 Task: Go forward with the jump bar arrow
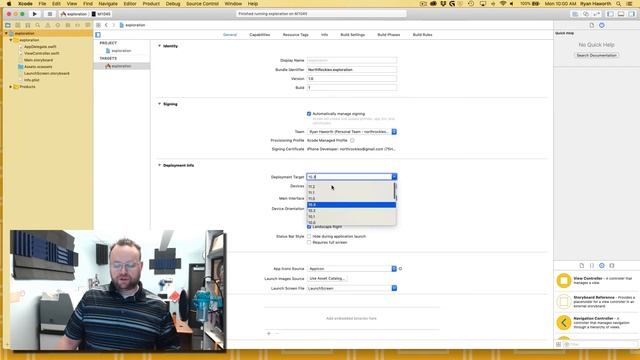tap(113, 25)
